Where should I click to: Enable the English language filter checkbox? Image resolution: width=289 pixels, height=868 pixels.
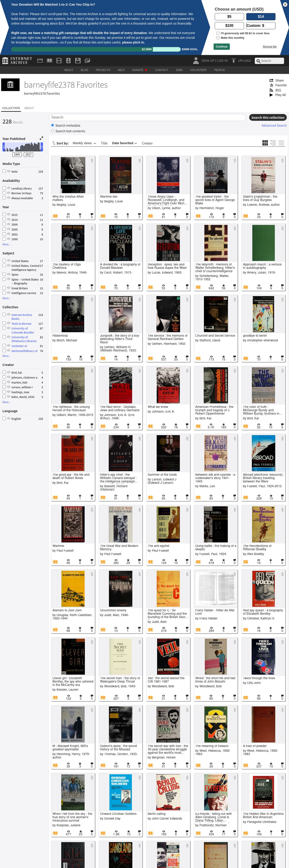4,418
